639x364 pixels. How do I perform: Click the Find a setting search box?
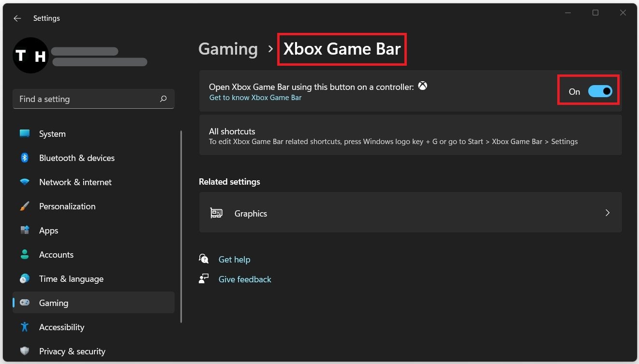coord(87,99)
